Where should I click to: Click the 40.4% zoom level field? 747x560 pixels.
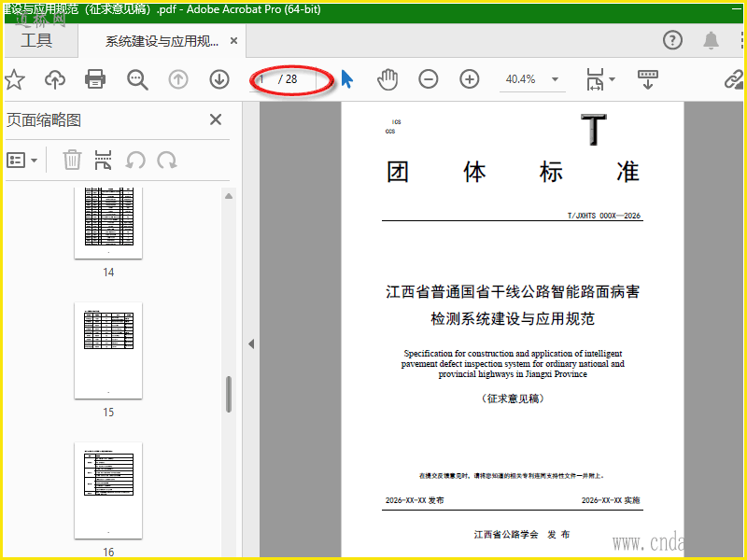coord(521,79)
